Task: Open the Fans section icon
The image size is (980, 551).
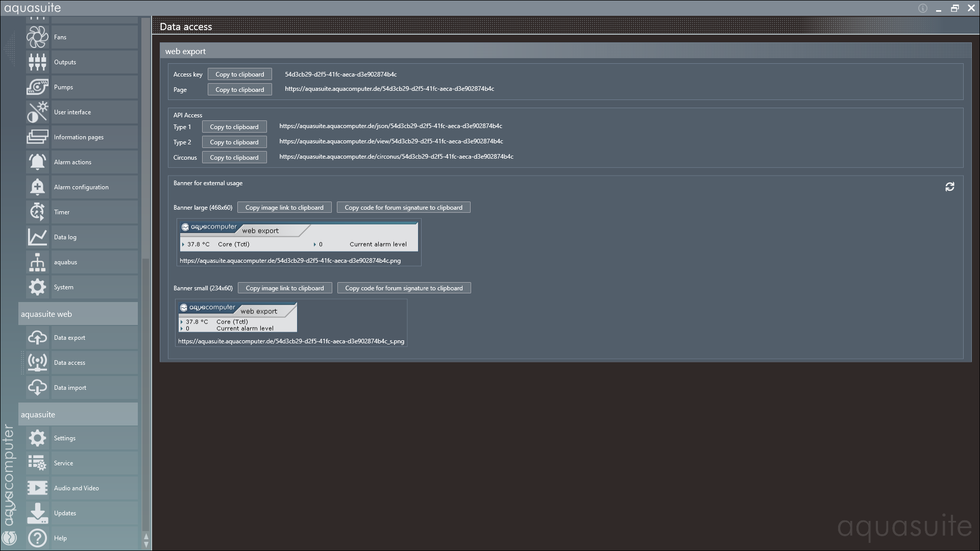Action: 37,37
